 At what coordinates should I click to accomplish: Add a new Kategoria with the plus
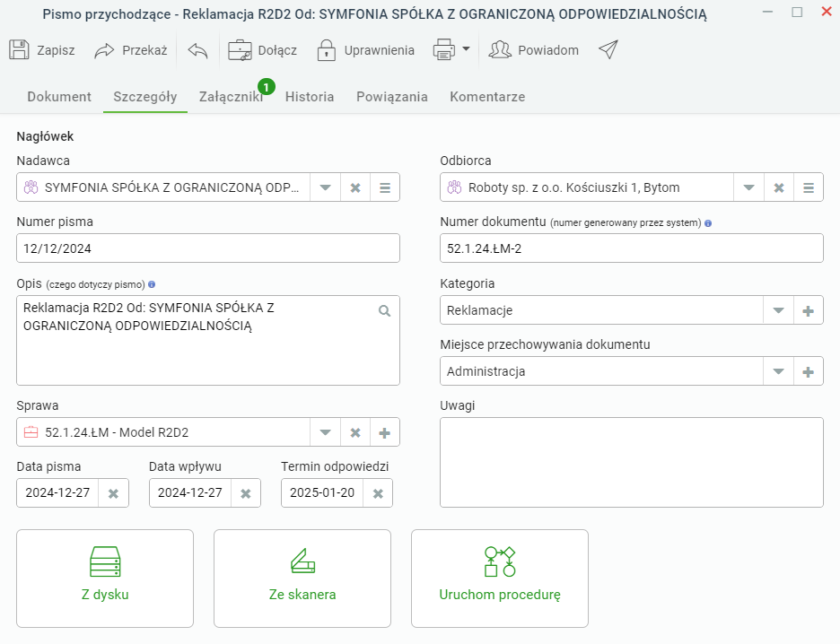coord(809,310)
